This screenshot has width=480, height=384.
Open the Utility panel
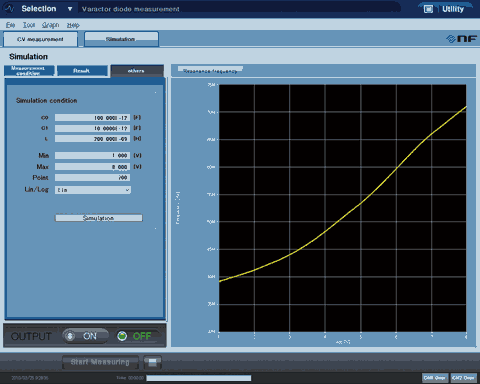pyautogui.click(x=453, y=9)
